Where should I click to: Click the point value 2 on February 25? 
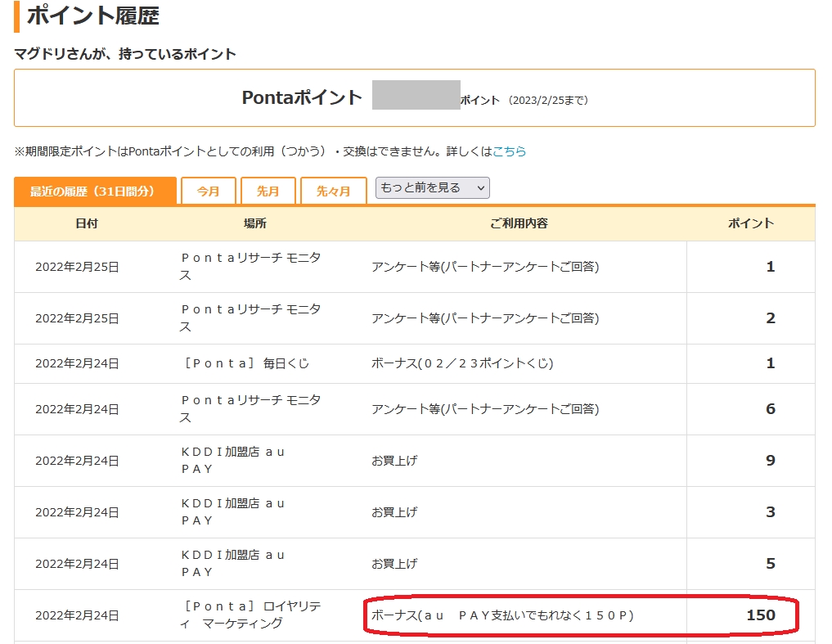click(771, 318)
